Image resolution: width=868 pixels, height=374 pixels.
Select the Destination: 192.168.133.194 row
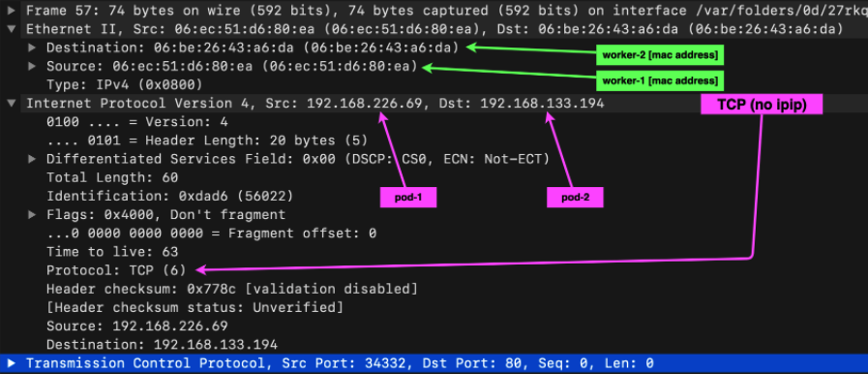coord(162,345)
